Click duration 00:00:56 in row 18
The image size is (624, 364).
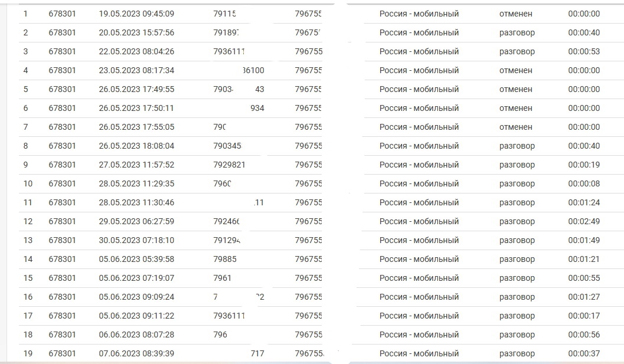click(584, 335)
